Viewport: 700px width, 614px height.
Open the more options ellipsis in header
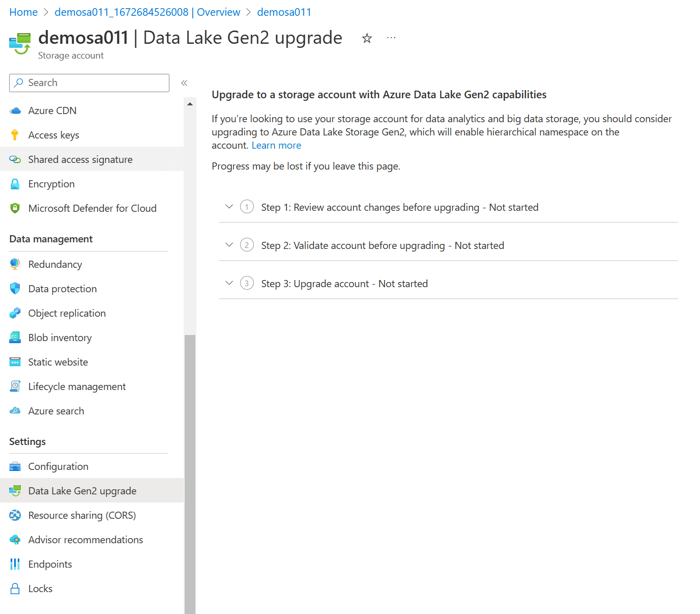point(391,38)
